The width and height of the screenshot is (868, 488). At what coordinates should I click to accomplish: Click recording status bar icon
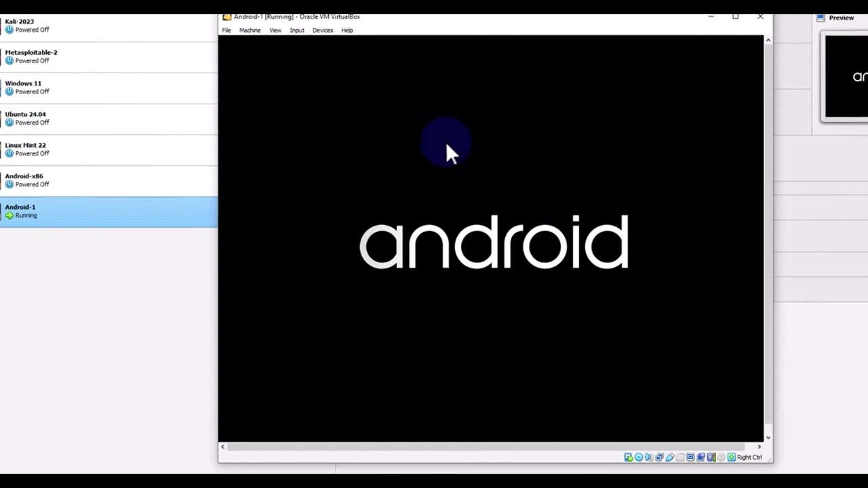701,457
